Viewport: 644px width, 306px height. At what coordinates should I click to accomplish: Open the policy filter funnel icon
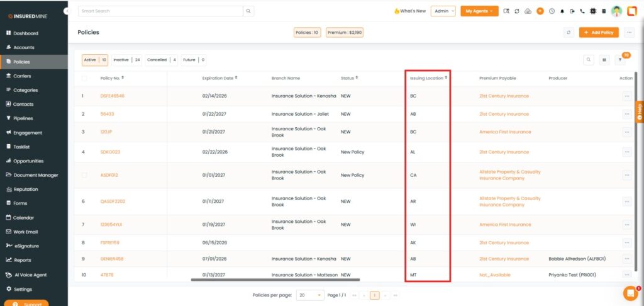coord(620,60)
